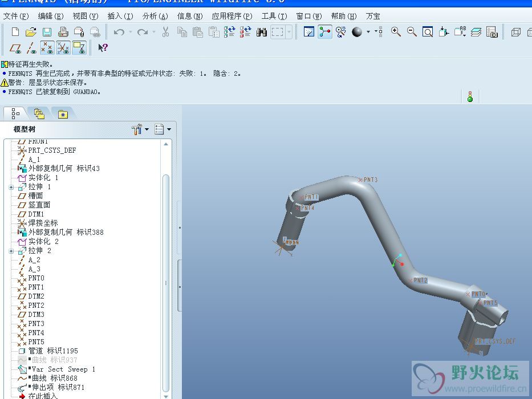Toggle datum points display
This screenshot has width=532, height=399.
tap(47, 48)
